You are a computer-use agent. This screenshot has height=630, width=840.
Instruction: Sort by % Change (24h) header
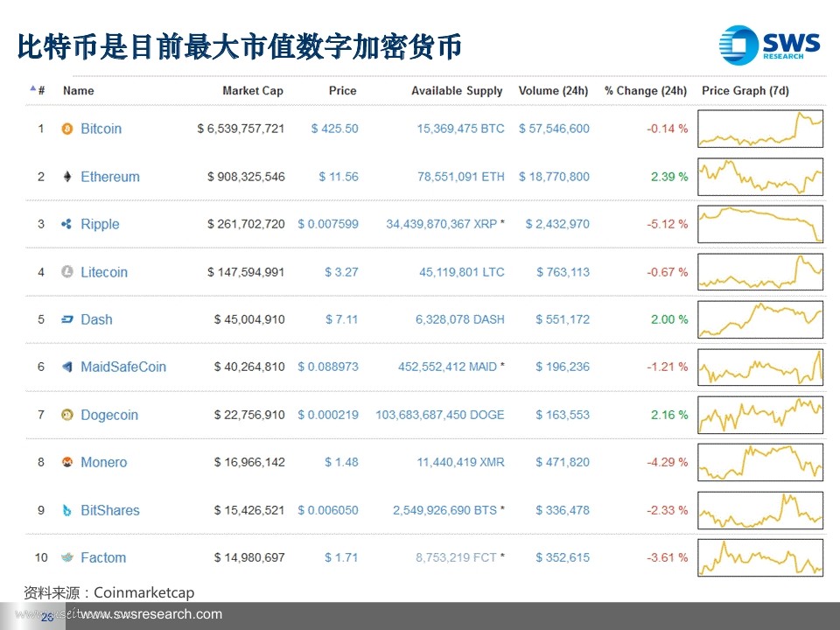[x=646, y=90]
